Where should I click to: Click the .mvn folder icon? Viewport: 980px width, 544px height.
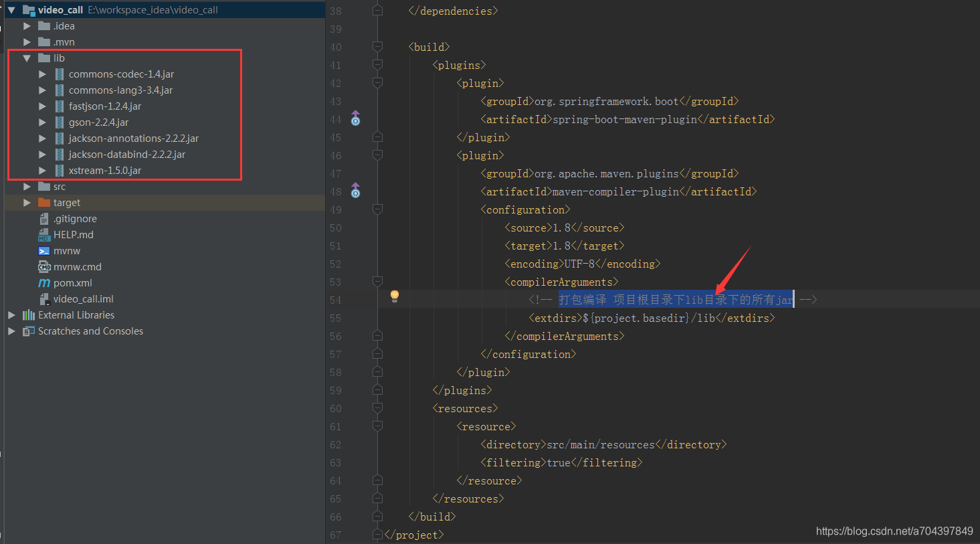44,42
